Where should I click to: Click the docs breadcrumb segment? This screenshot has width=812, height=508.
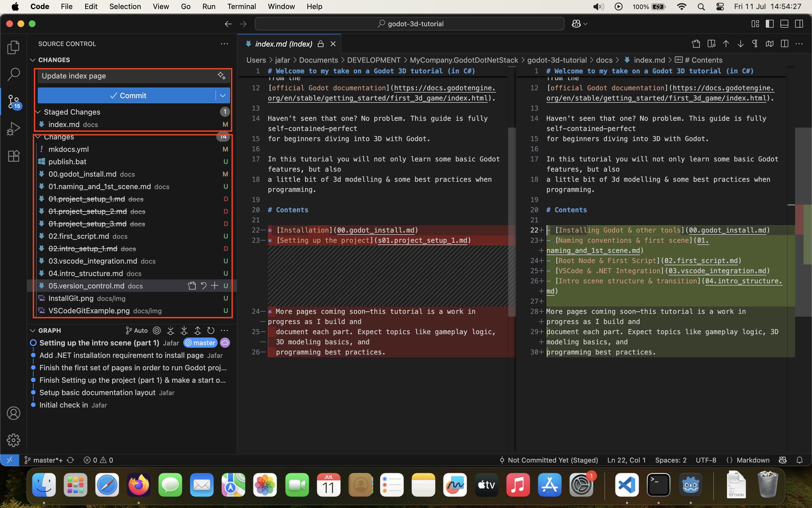[x=604, y=60]
